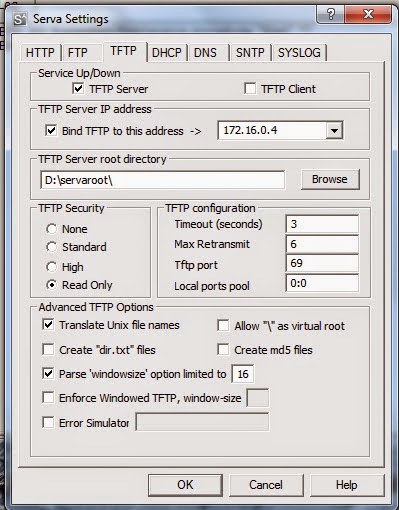Enable Enforce Windowed TFTP checkbox
Viewport: 399px width, 510px height.
click(48, 398)
